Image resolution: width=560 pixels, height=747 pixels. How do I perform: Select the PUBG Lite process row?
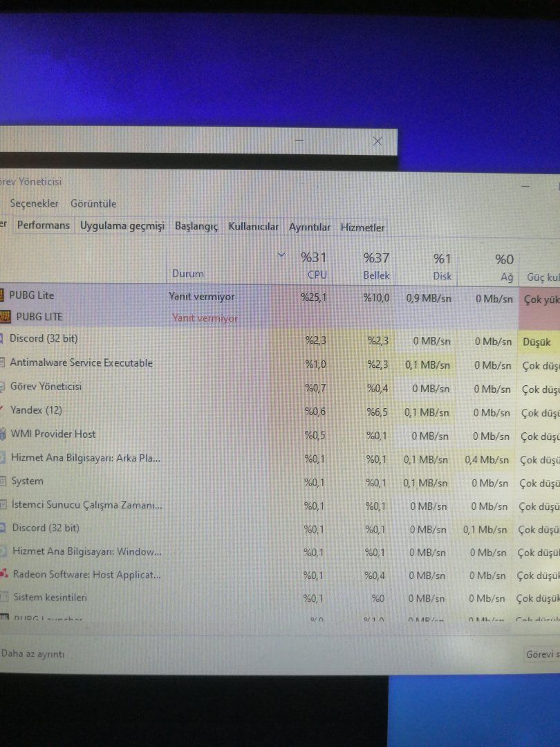pyautogui.click(x=280, y=296)
